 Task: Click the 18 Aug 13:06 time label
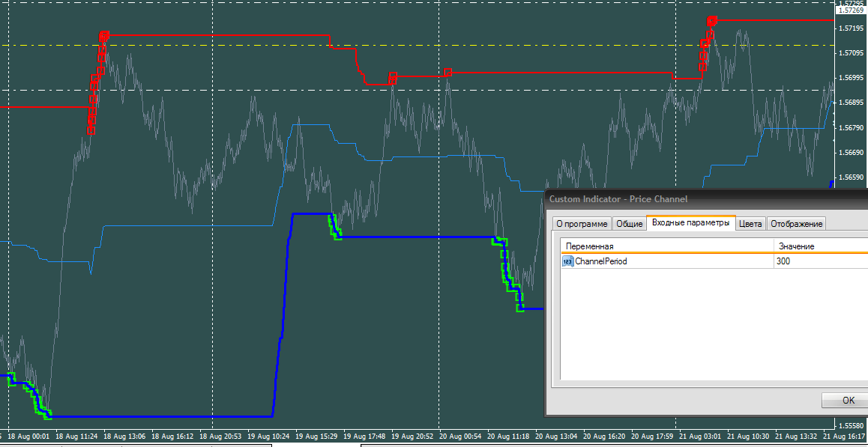point(124,436)
